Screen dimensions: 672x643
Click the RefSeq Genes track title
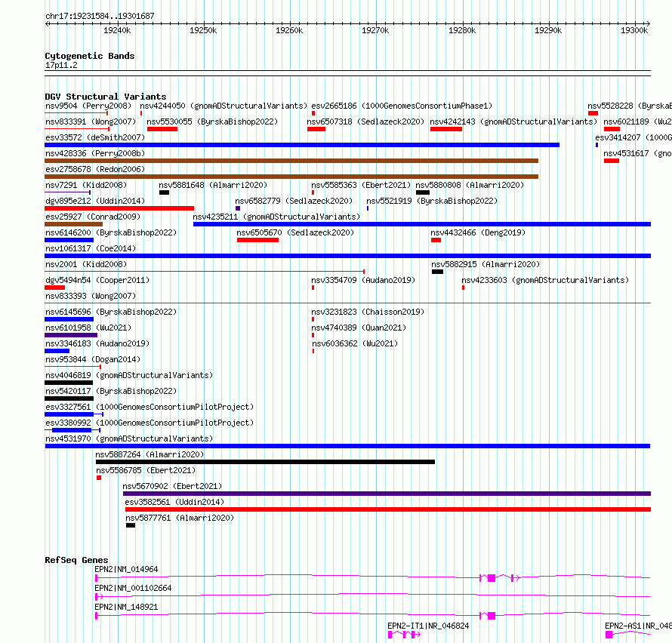coord(76,560)
